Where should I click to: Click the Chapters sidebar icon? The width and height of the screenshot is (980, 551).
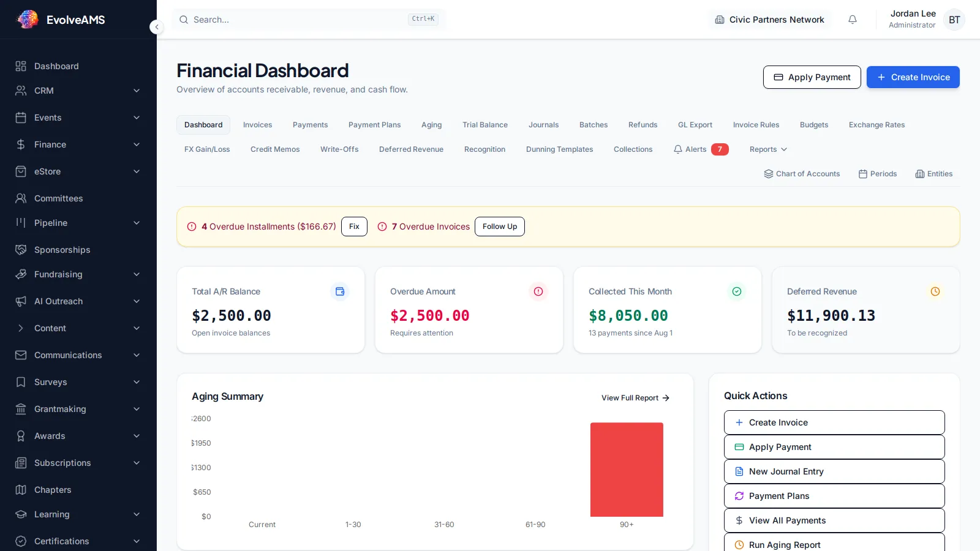pyautogui.click(x=21, y=490)
